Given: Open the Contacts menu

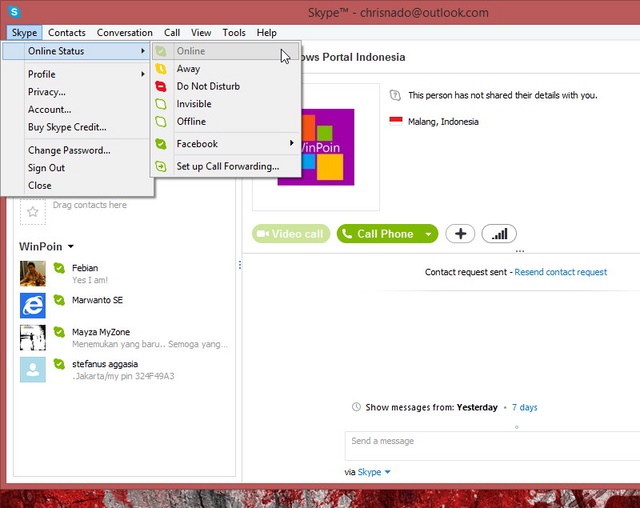Looking at the screenshot, I should [x=67, y=33].
